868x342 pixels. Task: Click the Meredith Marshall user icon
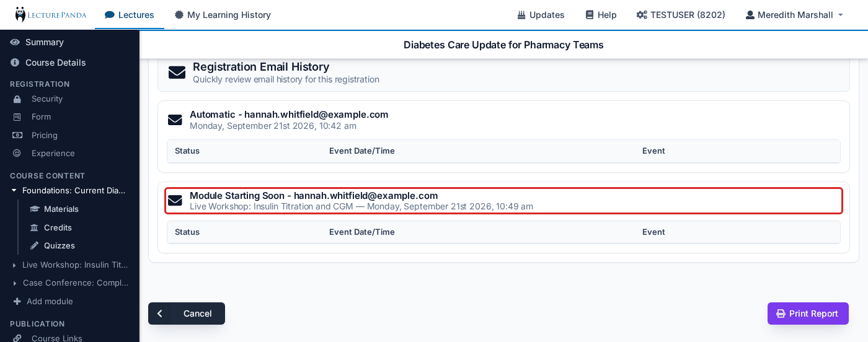pos(750,15)
